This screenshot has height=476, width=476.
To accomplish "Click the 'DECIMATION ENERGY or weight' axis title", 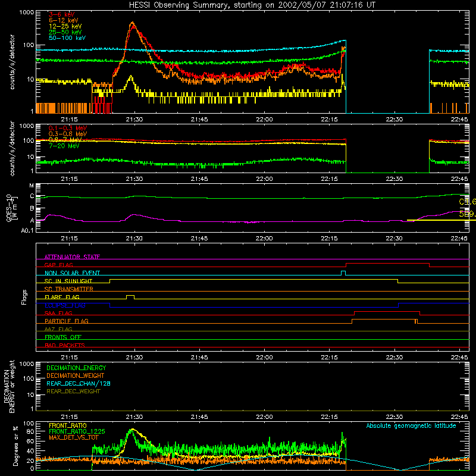I will click(x=9, y=386).
